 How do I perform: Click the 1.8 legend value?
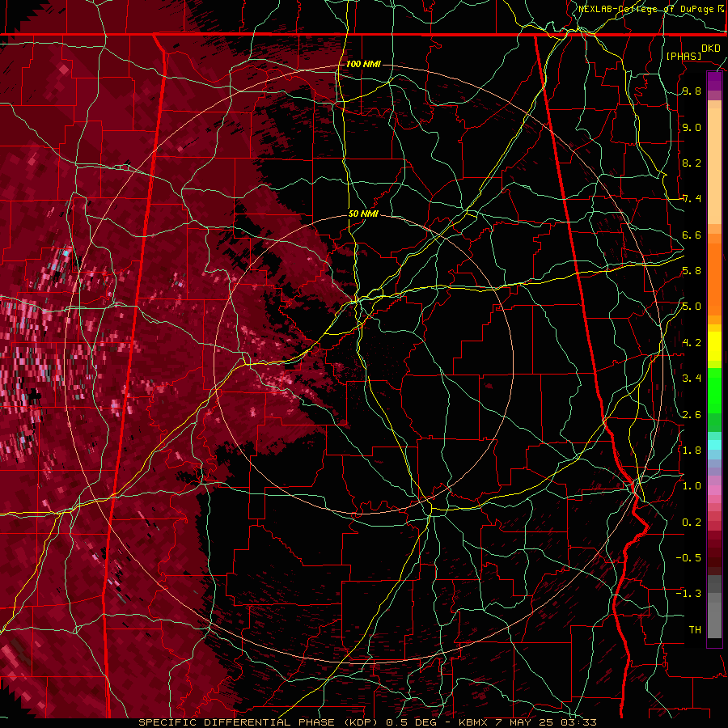click(x=692, y=451)
